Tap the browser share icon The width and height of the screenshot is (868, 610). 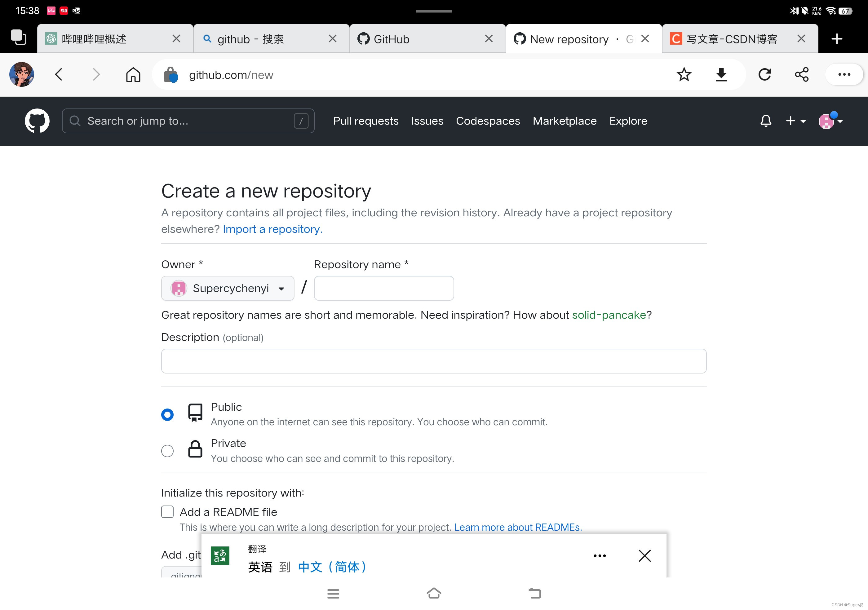tap(801, 74)
